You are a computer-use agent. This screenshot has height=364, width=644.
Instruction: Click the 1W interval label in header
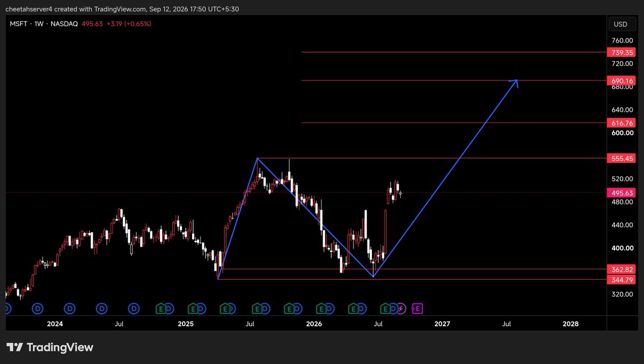[x=39, y=24]
